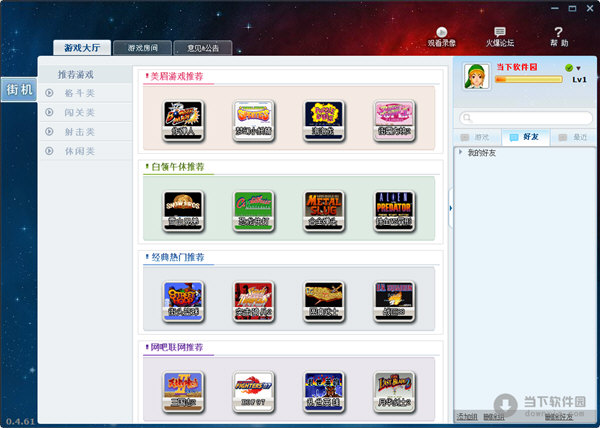This screenshot has height=428, width=600.
Task: Start the Puzzle Bobble game
Action: 324,121
